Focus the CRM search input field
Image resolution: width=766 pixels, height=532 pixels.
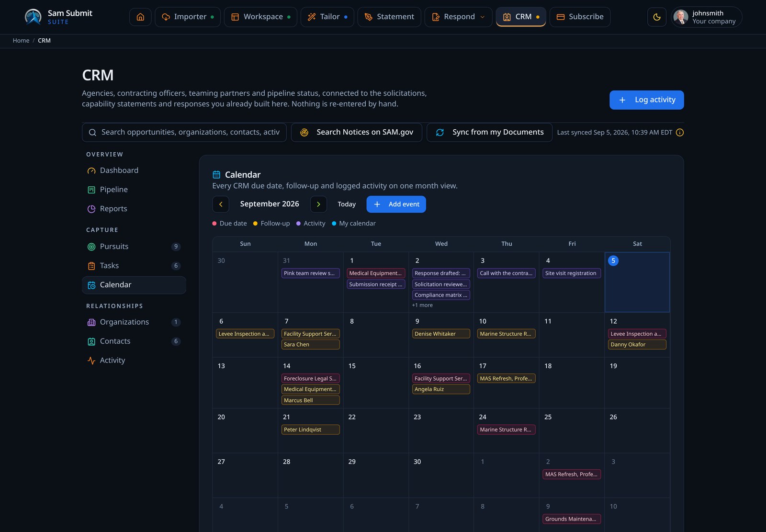pyautogui.click(x=184, y=133)
